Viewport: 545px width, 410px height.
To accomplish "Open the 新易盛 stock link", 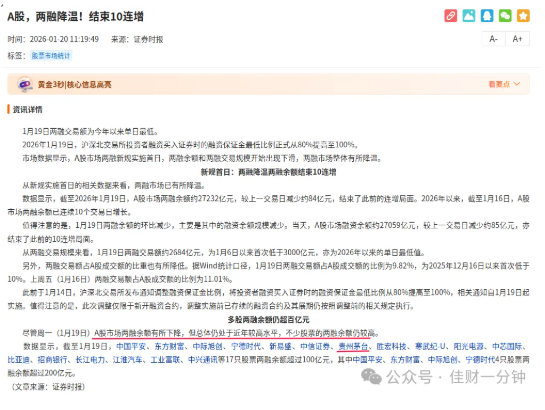I will [280, 346].
